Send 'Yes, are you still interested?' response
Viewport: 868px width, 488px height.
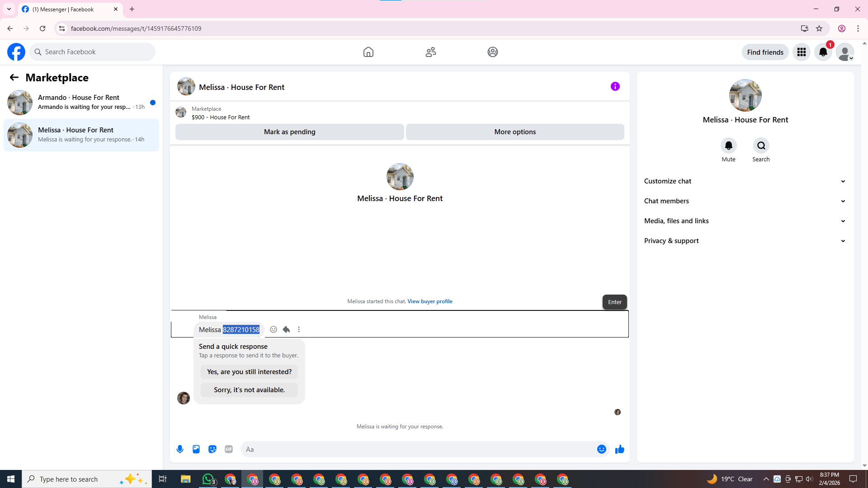click(x=249, y=372)
